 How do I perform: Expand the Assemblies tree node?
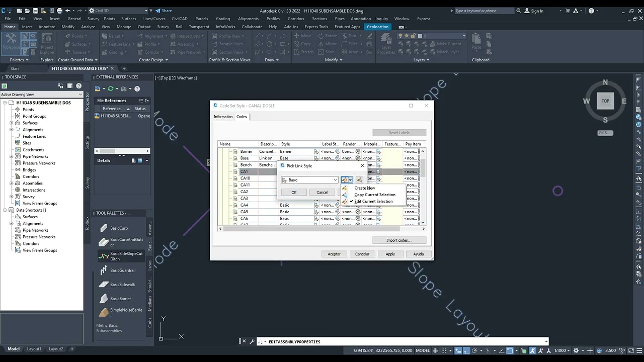tap(11, 183)
